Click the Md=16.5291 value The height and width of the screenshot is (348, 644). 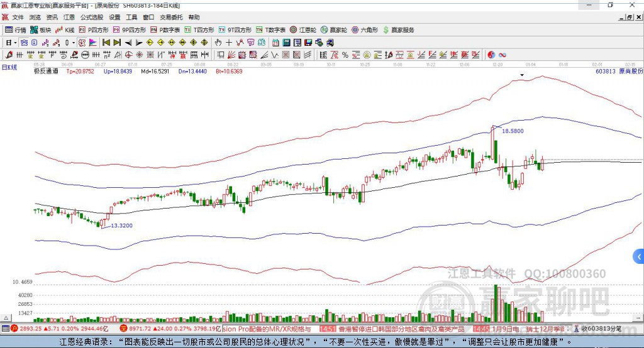155,72
